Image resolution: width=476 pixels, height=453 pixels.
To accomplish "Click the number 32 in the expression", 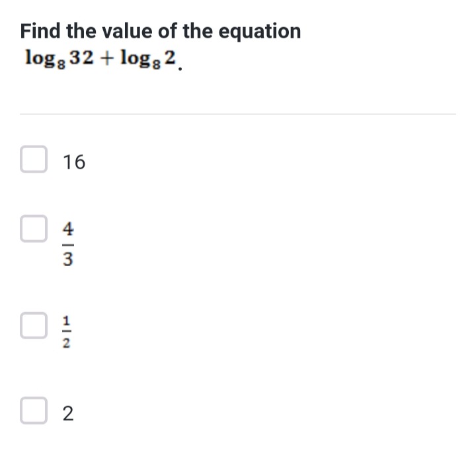I will pos(82,58).
